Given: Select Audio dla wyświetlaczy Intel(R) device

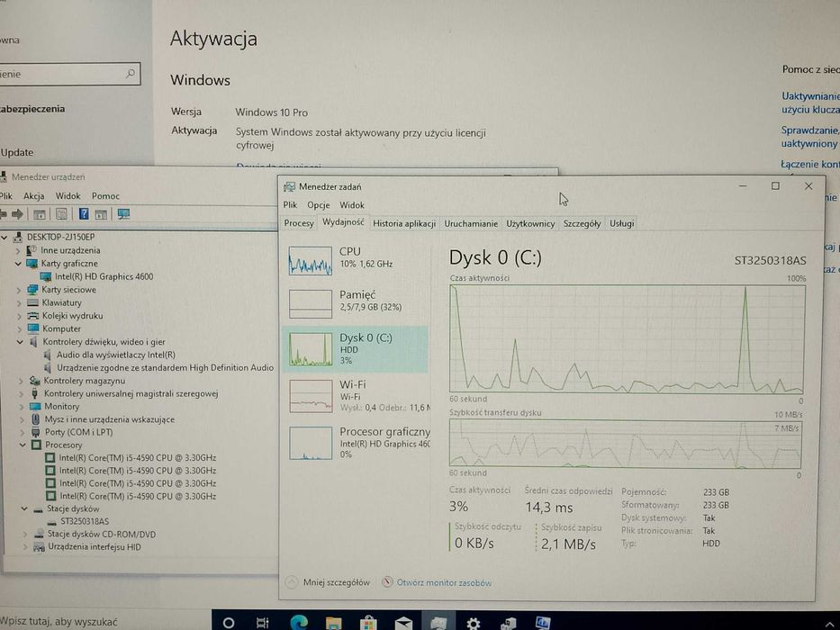Looking at the screenshot, I should coord(116,355).
